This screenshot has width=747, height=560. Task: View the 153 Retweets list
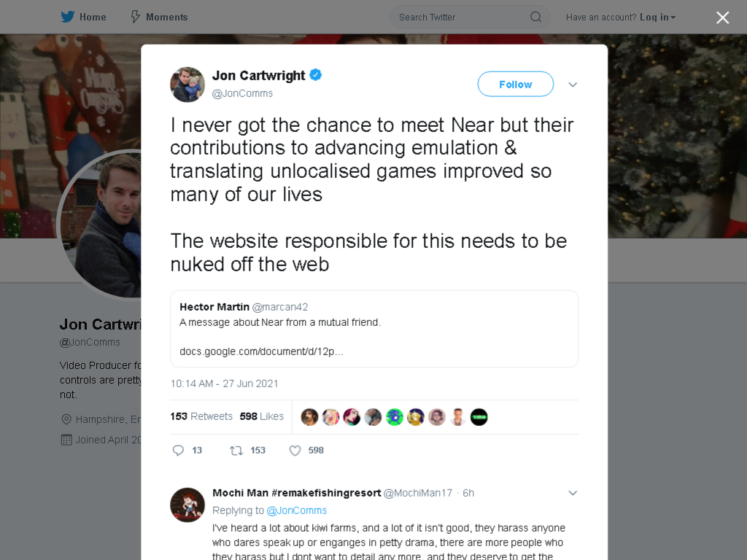coord(201,416)
